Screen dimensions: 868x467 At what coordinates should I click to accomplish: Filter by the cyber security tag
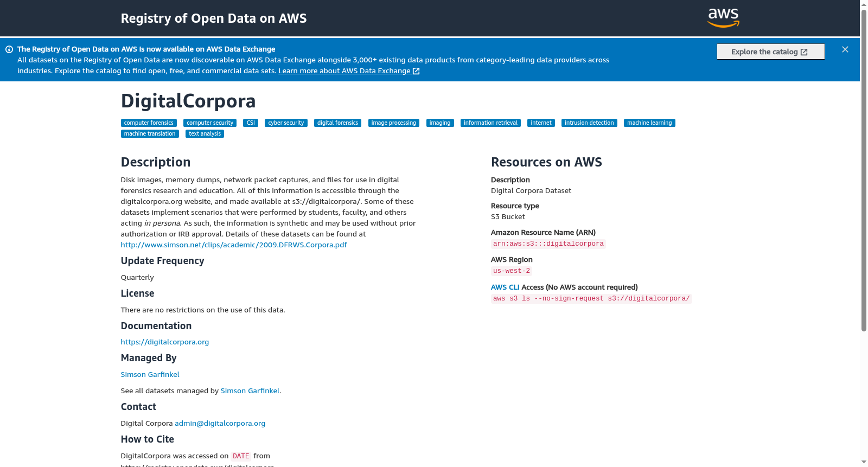[286, 123]
